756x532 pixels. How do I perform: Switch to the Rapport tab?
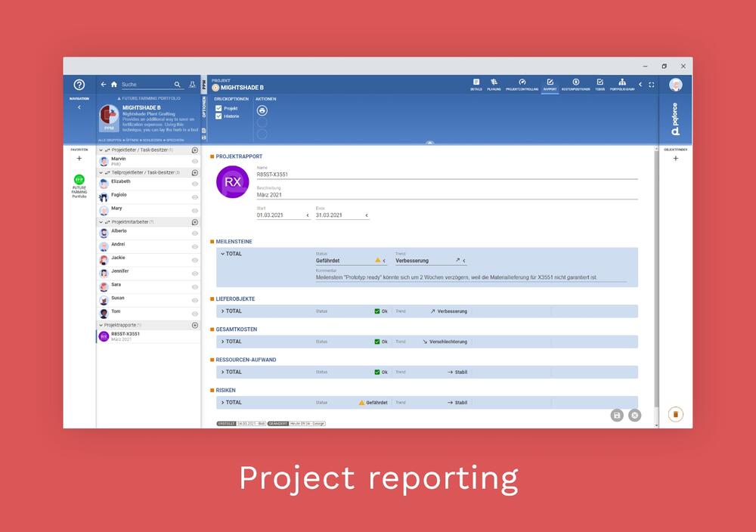(550, 82)
